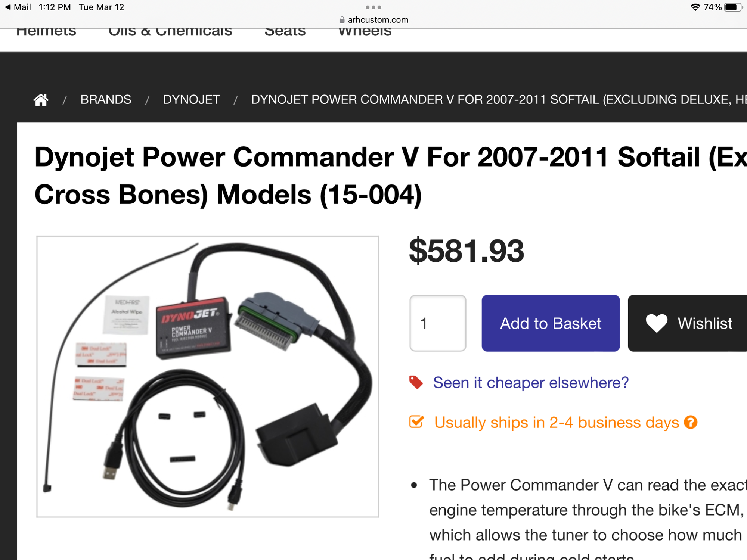
Task: Open the shipping info question mark
Action: [x=691, y=422]
